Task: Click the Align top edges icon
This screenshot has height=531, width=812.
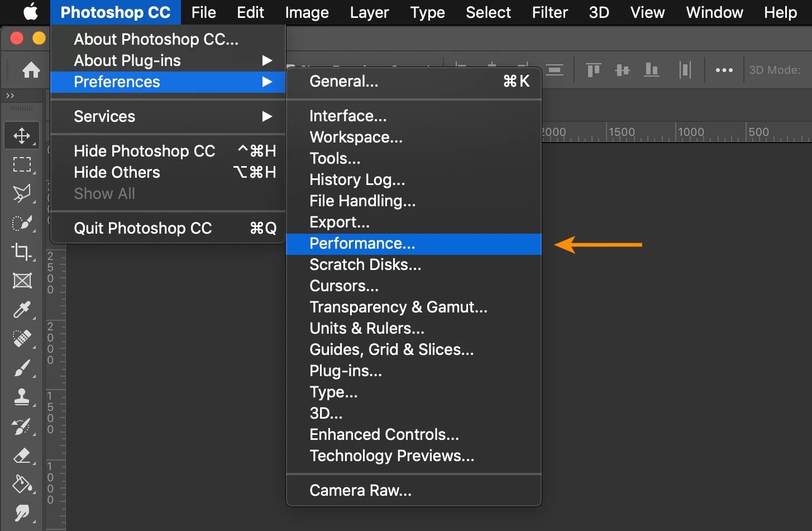Action: point(593,70)
